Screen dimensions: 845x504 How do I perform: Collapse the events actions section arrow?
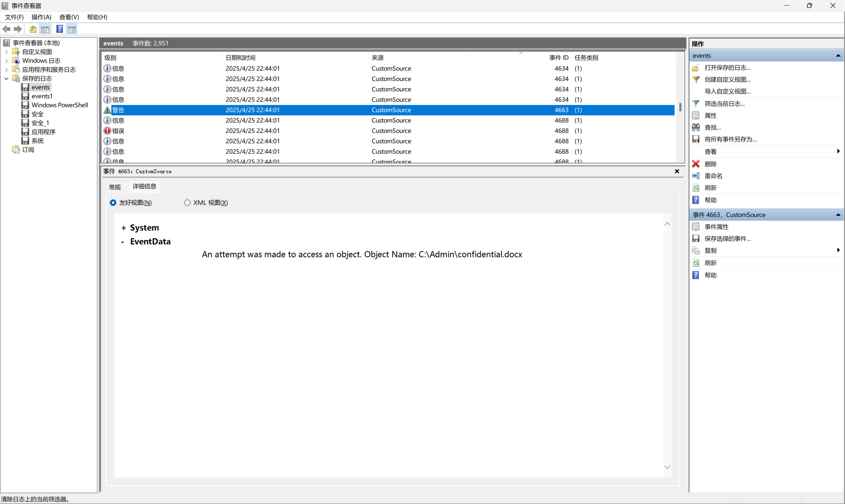(838, 56)
